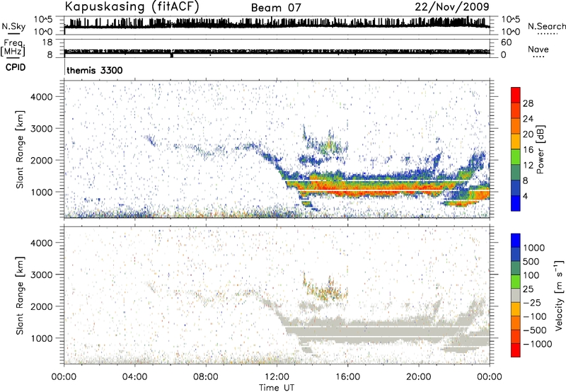Click the title 'Kapuskasing (fitACF)'
Image resolution: width=566 pixels, height=392 pixels.
click(x=132, y=7)
